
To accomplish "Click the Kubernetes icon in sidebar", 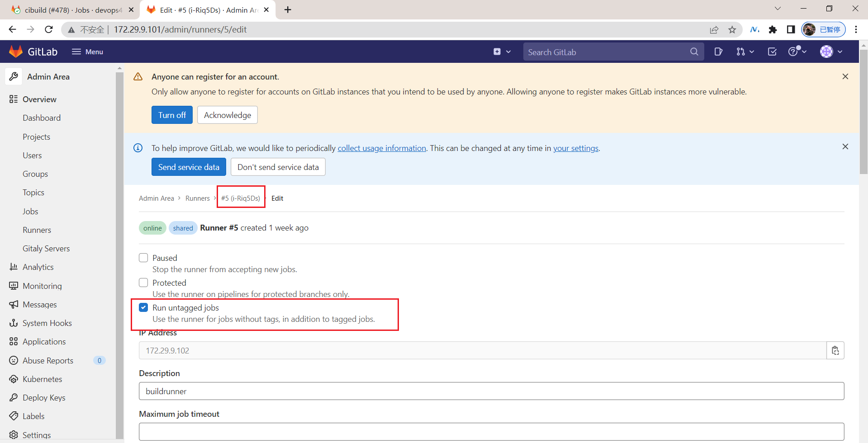I will point(14,379).
